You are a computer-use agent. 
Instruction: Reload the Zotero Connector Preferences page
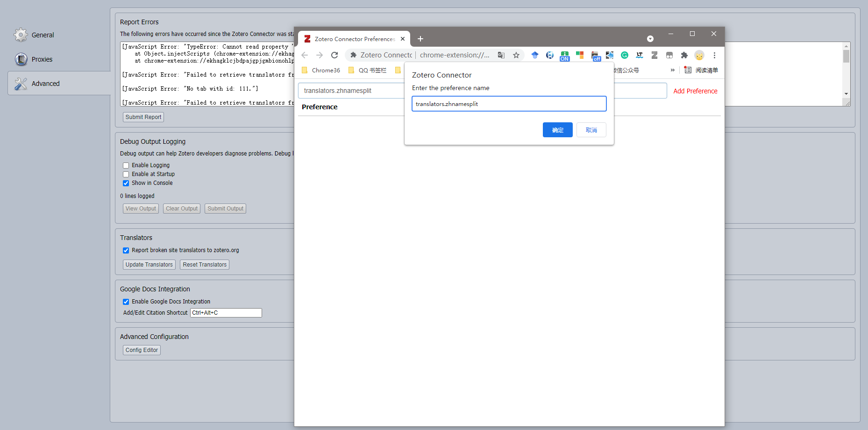pyautogui.click(x=334, y=55)
